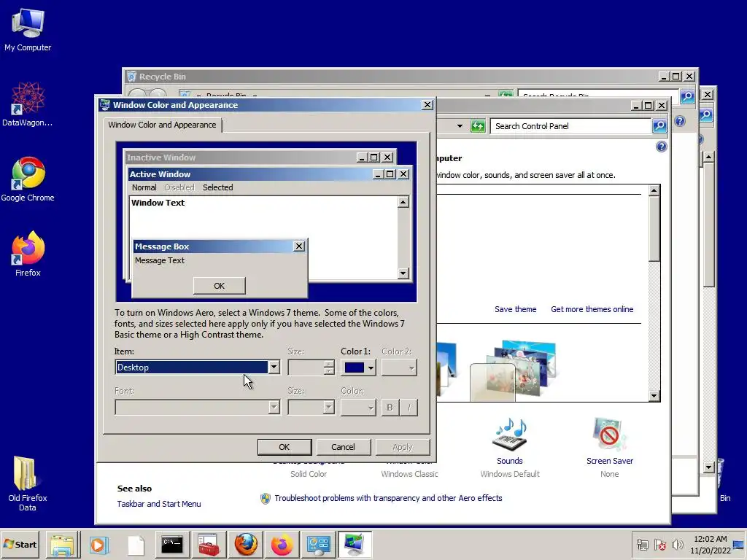This screenshot has width=747, height=560.
Task: Click the network tray icon
Action: [643, 545]
